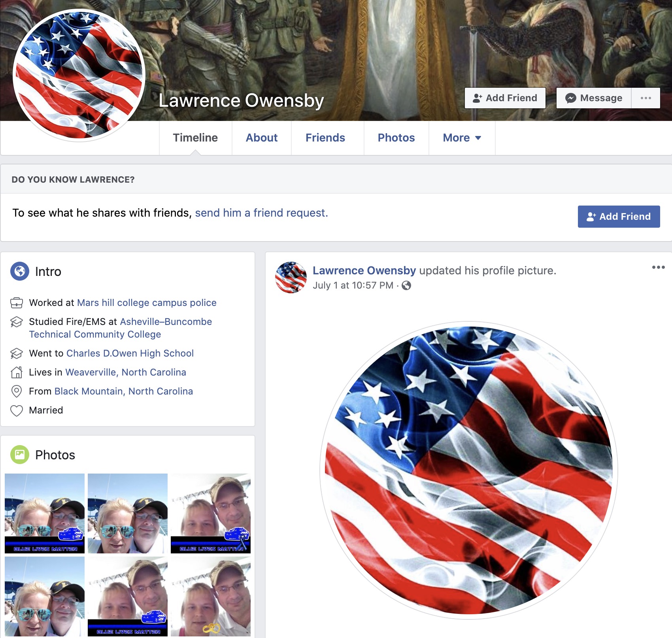
Task: Click the Intro globe icon
Action: pos(20,271)
